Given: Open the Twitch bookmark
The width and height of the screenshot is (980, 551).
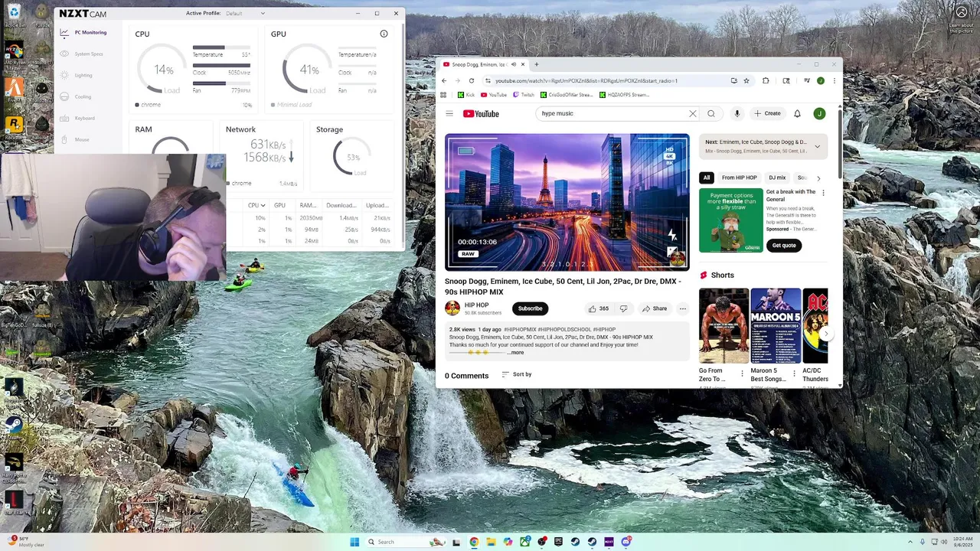Looking at the screenshot, I should click(524, 95).
